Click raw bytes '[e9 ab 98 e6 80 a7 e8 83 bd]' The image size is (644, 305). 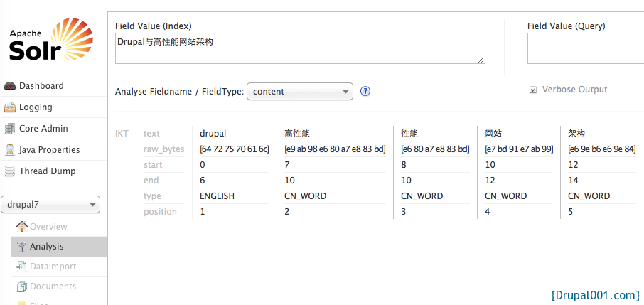(335, 149)
